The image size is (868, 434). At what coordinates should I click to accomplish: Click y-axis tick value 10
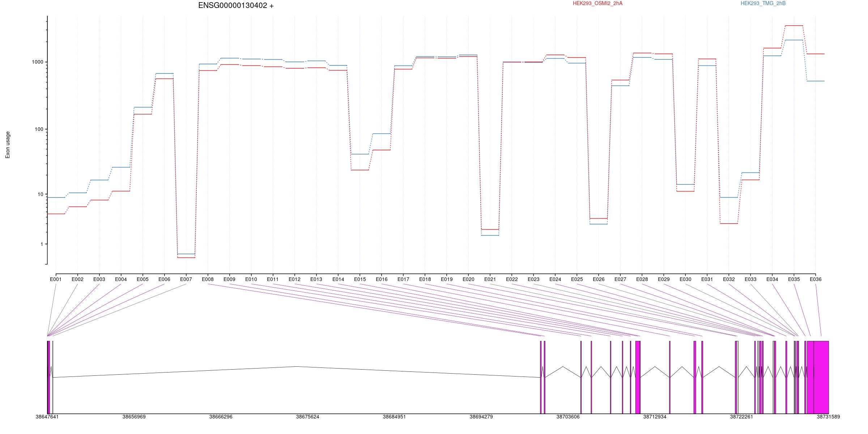pyautogui.click(x=40, y=194)
